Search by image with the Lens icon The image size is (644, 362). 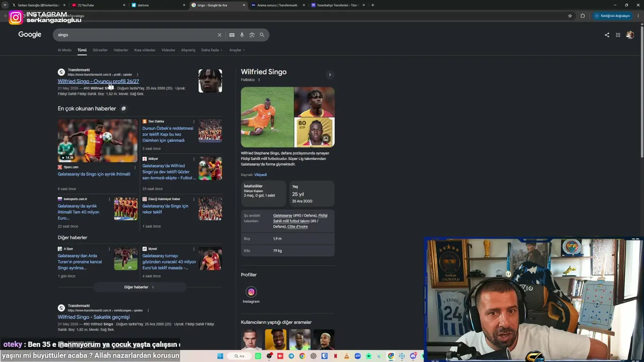(252, 35)
